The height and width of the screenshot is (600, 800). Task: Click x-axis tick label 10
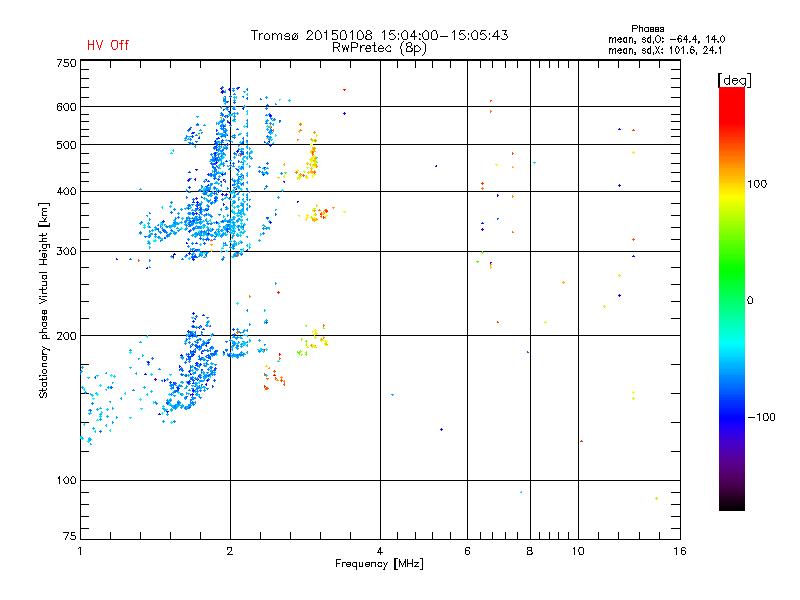coord(578,551)
